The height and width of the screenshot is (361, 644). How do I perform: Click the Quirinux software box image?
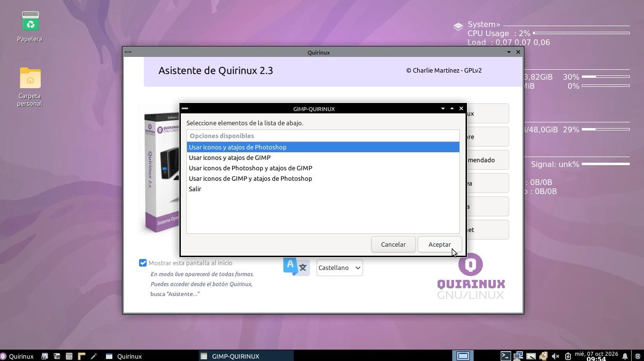click(x=161, y=172)
